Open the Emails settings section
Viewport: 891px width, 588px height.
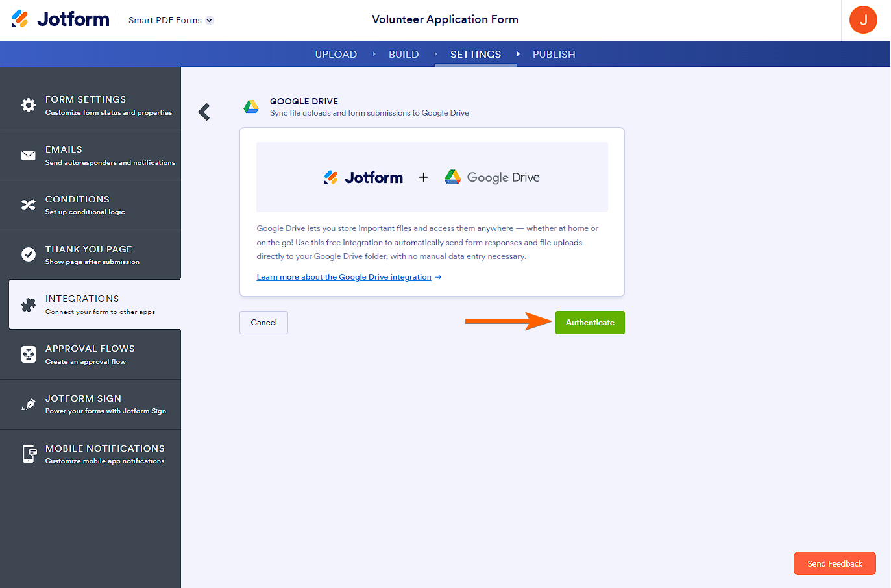(x=91, y=155)
